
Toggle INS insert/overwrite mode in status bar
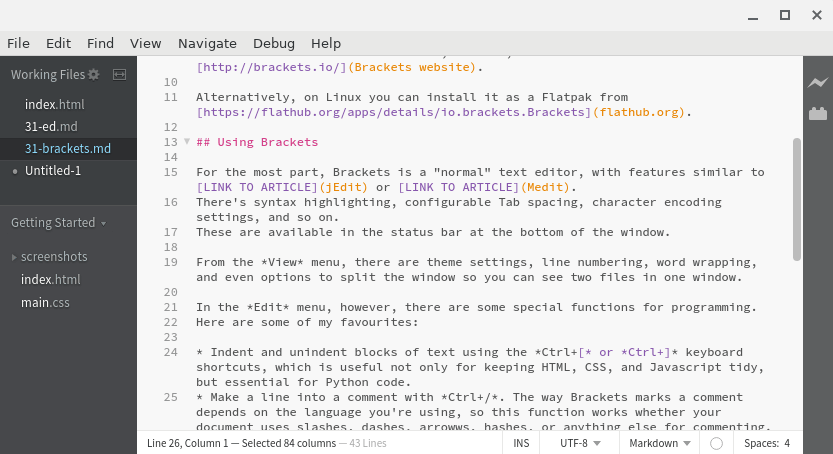tap(521, 443)
